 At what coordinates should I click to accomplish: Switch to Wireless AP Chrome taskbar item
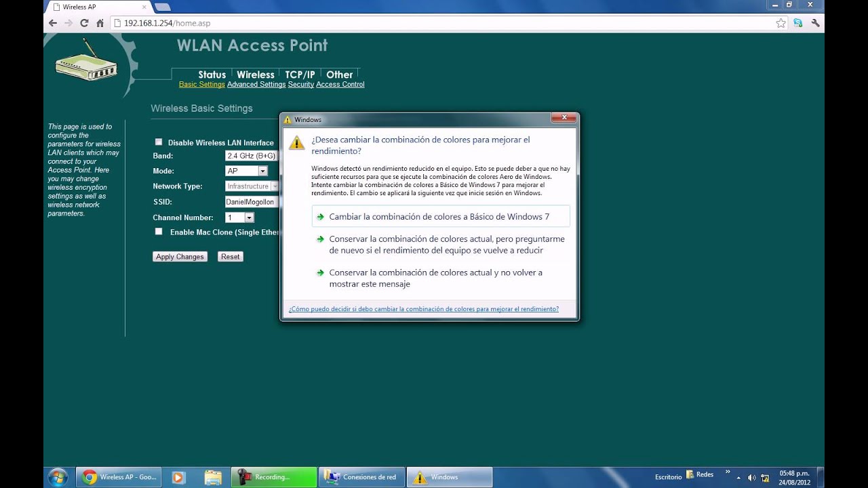tap(119, 477)
